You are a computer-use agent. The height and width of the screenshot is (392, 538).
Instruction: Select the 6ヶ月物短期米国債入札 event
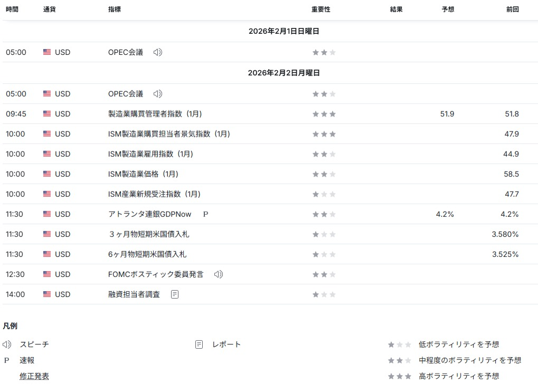click(147, 254)
